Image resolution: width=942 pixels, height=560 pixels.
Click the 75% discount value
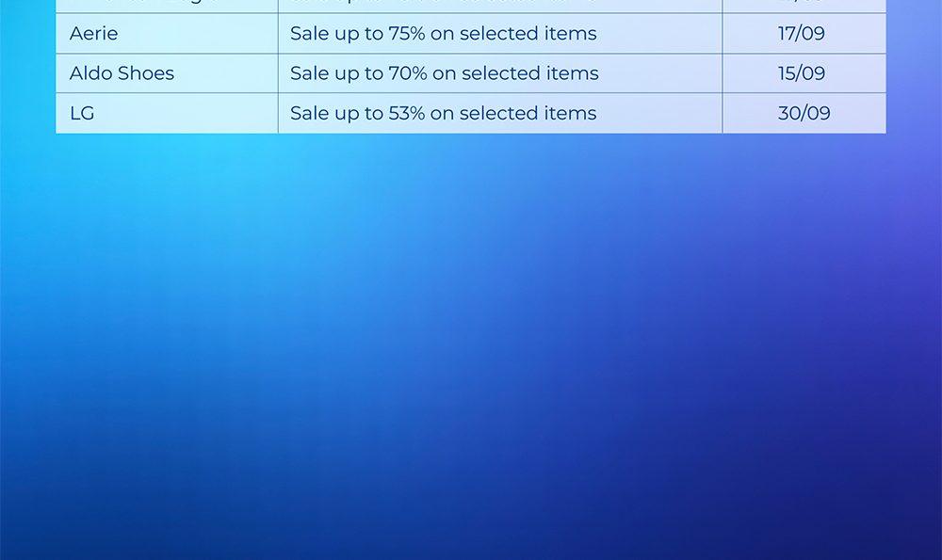coord(407,34)
